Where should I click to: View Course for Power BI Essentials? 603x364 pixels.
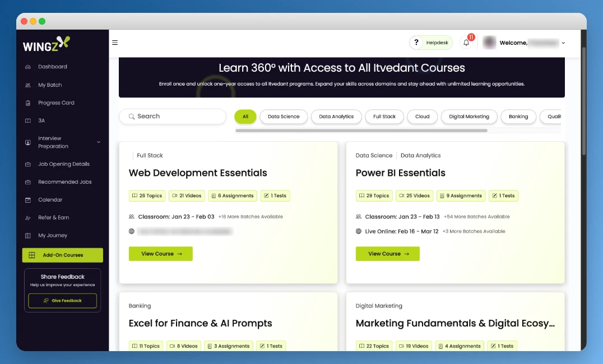click(x=387, y=253)
